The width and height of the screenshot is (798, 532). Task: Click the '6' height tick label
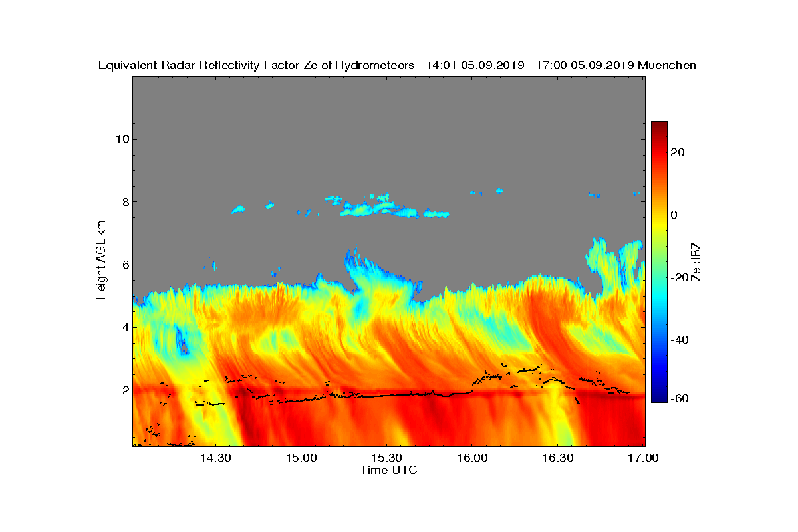pyautogui.click(x=125, y=265)
